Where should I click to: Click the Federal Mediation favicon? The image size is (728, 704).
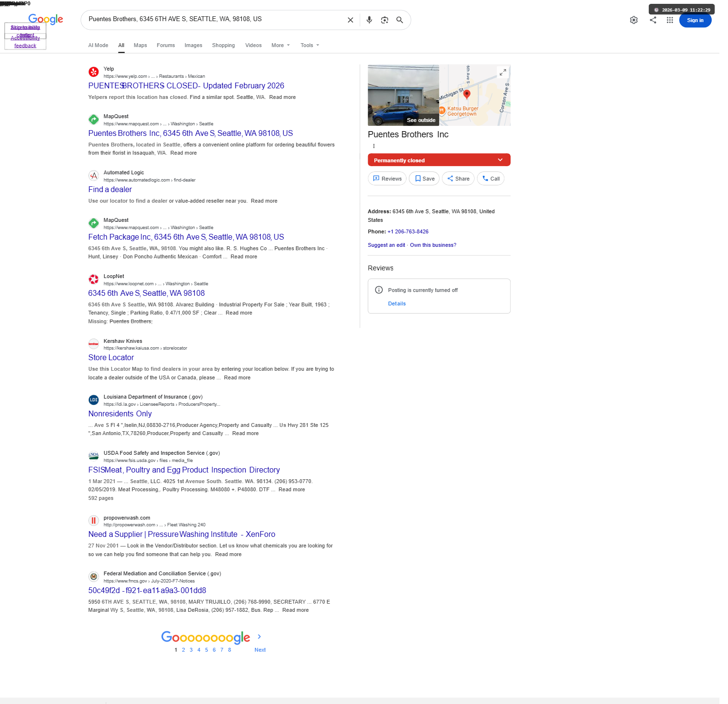click(x=94, y=577)
